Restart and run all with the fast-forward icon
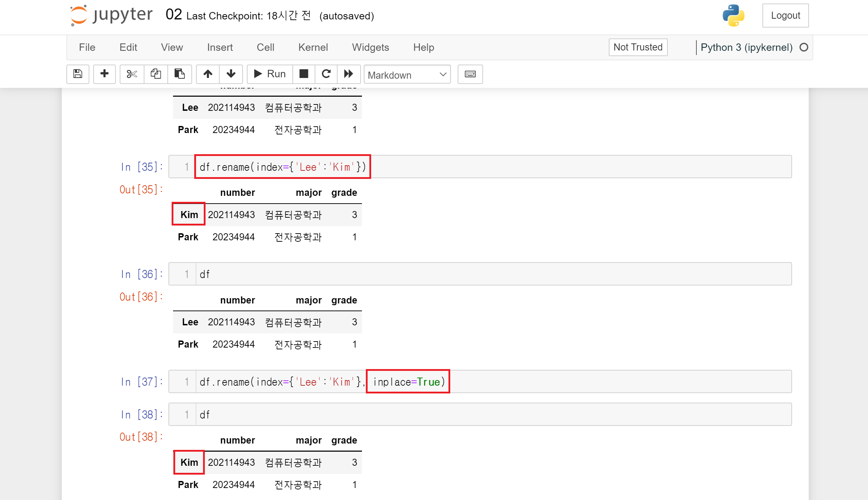This screenshot has width=868, height=500. [x=349, y=74]
